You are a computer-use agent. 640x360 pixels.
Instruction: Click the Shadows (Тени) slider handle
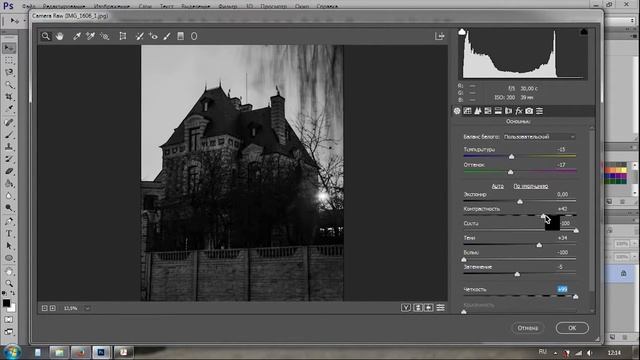click(539, 245)
